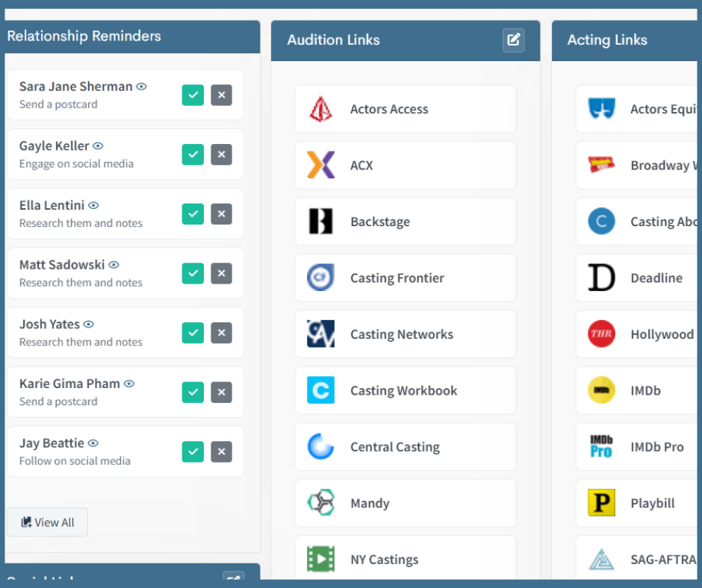Dismiss the Matt Sadowski reminder

221,273
